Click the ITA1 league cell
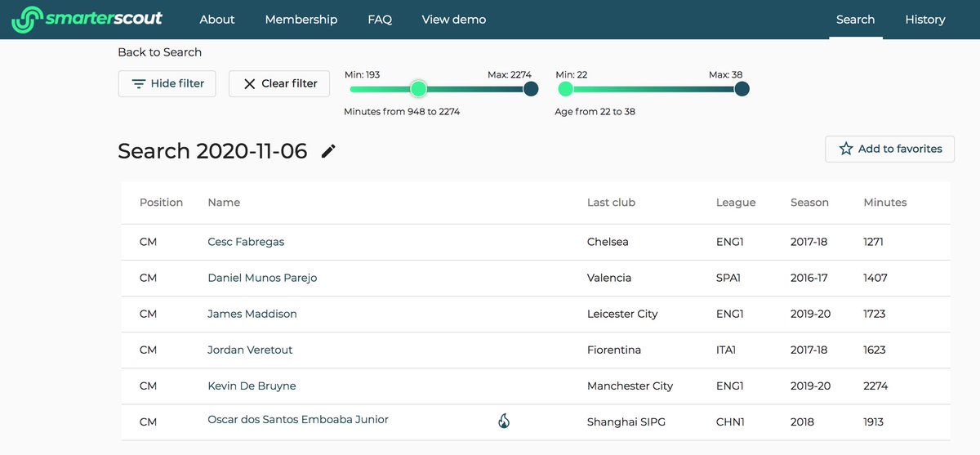Screen dimensions: 980x455 point(726,350)
